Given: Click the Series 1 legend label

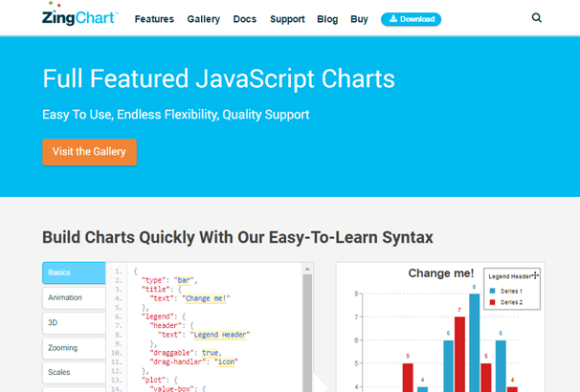Looking at the screenshot, I should point(511,292).
